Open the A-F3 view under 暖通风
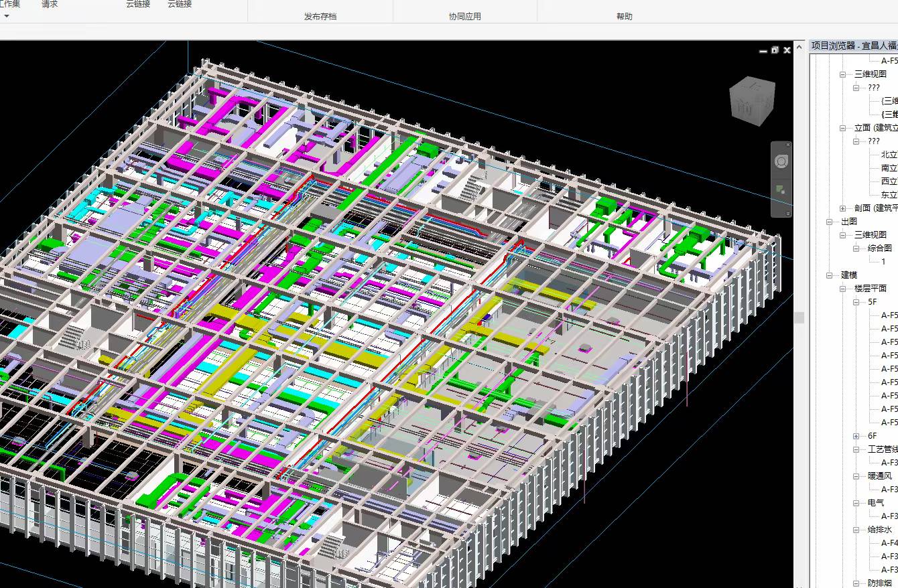Viewport: 898px width, 588px height. (x=889, y=490)
